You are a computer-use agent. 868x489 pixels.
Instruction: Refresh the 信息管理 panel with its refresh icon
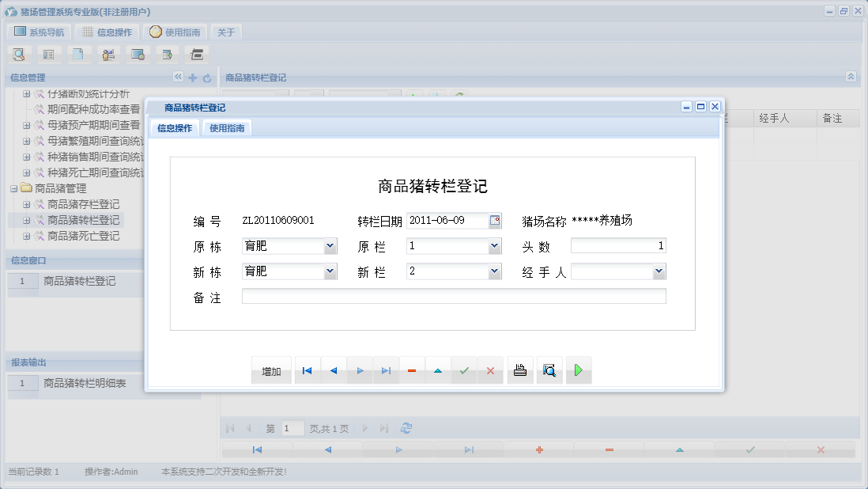pyautogui.click(x=207, y=78)
